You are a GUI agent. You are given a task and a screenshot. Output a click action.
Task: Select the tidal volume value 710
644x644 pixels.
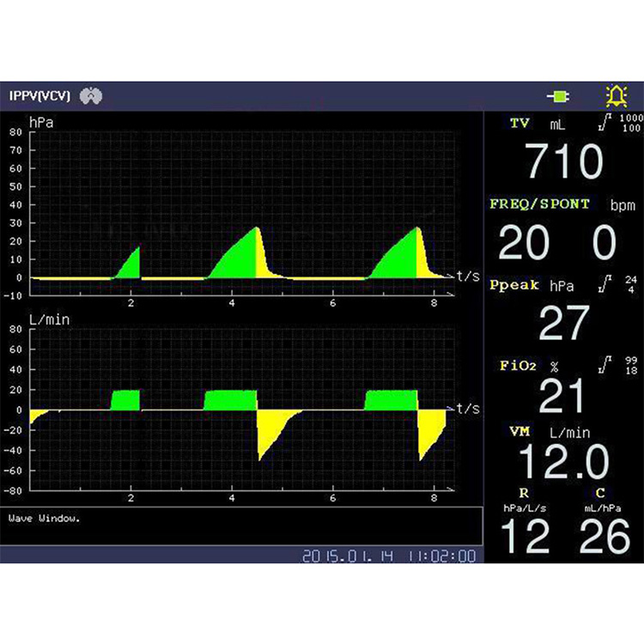[x=564, y=161]
